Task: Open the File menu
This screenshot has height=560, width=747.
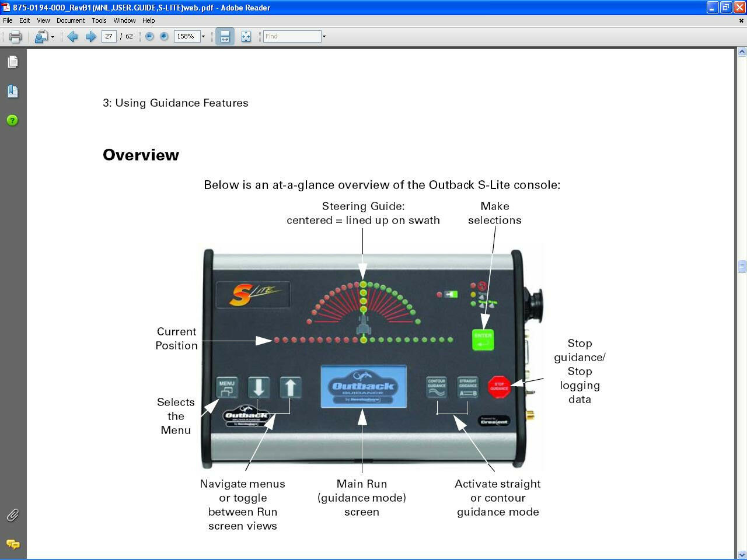Action: pyautogui.click(x=8, y=20)
